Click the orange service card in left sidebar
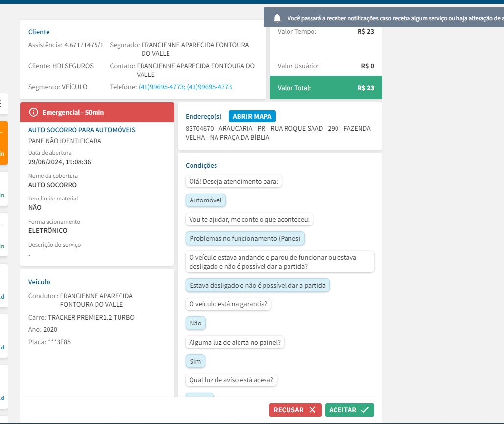The image size is (504, 424). point(3,143)
